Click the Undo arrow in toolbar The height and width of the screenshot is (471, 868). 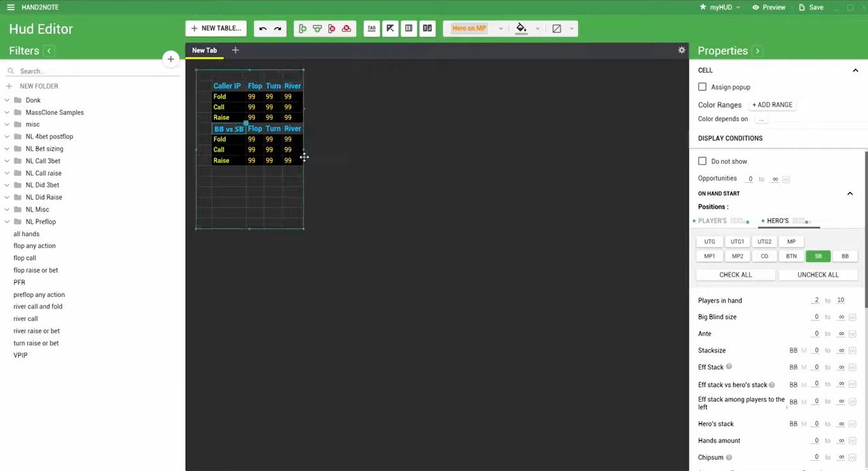pos(263,29)
